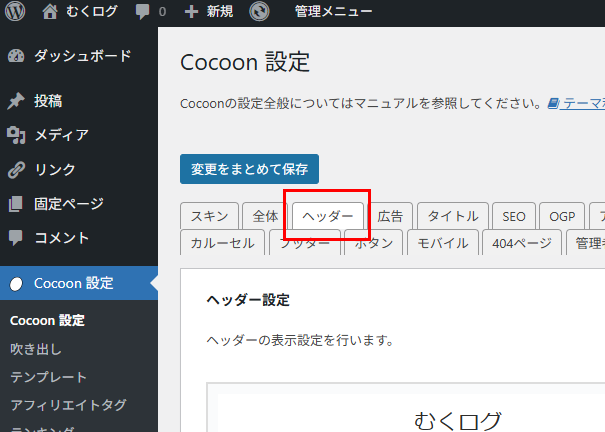Switch to ヘッダー tab

point(328,216)
